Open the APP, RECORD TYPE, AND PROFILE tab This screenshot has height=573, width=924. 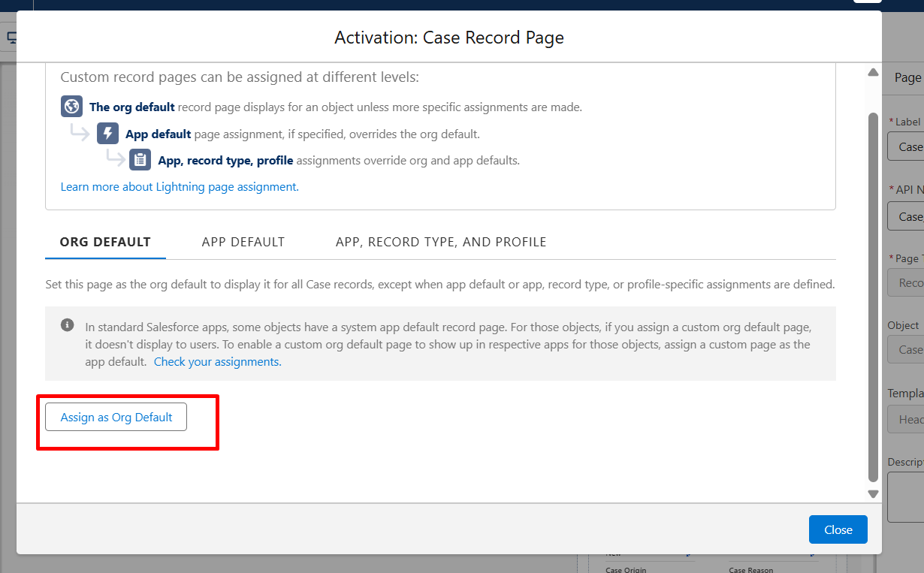pos(441,242)
